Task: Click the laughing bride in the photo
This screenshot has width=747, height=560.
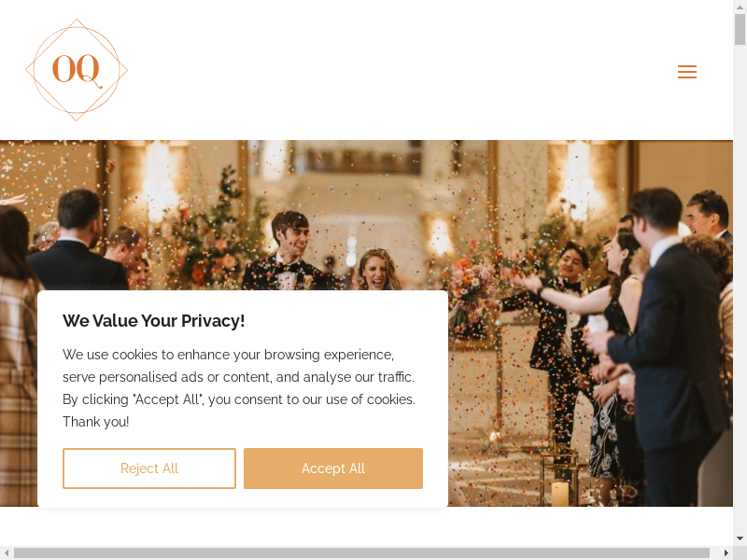Action: click(x=378, y=270)
